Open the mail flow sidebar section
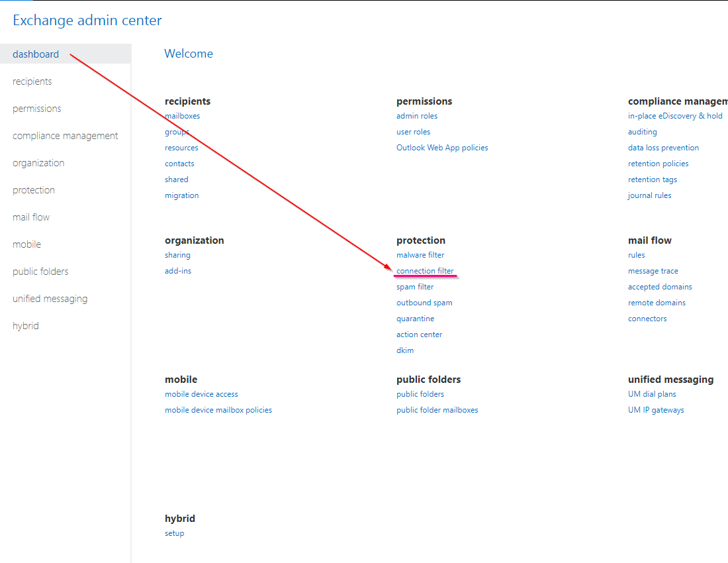The width and height of the screenshot is (728, 563). (x=31, y=217)
